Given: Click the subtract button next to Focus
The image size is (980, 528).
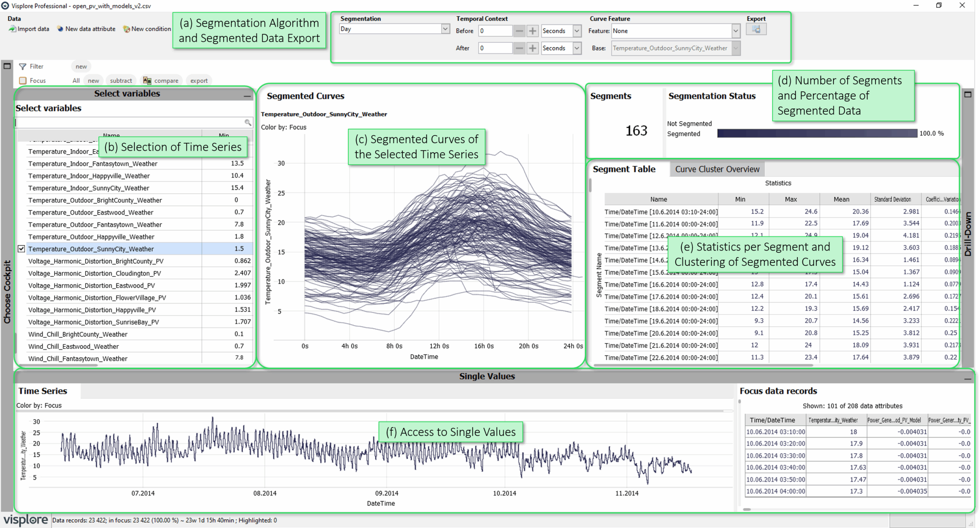Looking at the screenshot, I should pos(121,80).
